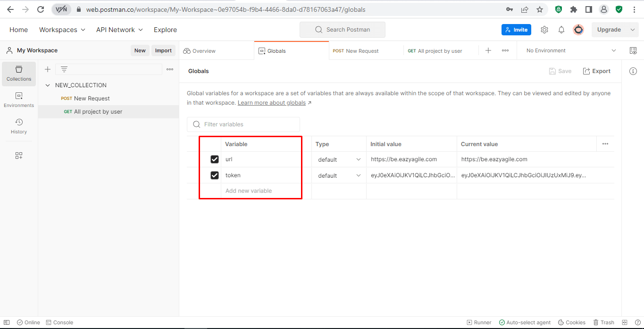Open the No Environment selector dropdown
The width and height of the screenshot is (644, 329).
coord(571,50)
